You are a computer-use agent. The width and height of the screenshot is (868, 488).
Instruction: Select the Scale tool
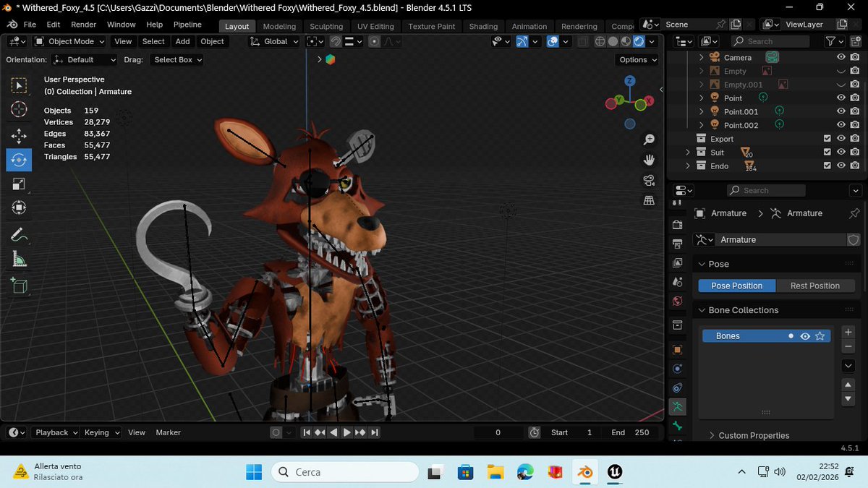pyautogui.click(x=20, y=184)
